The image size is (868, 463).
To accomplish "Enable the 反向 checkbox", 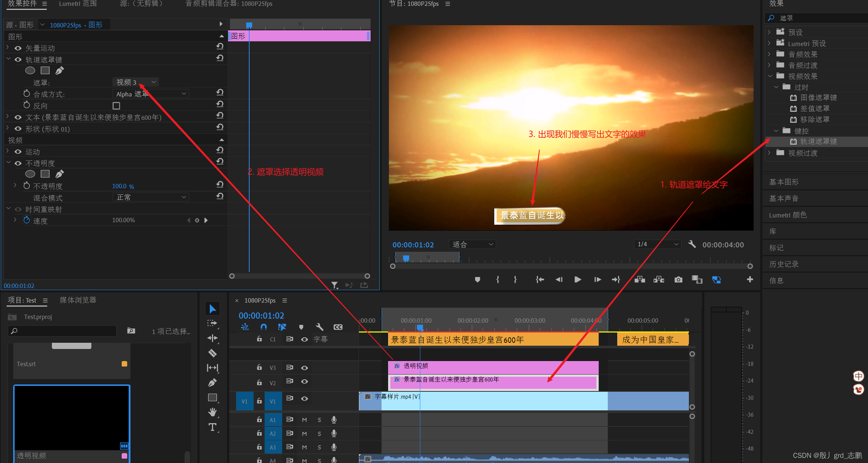I will pyautogui.click(x=116, y=106).
